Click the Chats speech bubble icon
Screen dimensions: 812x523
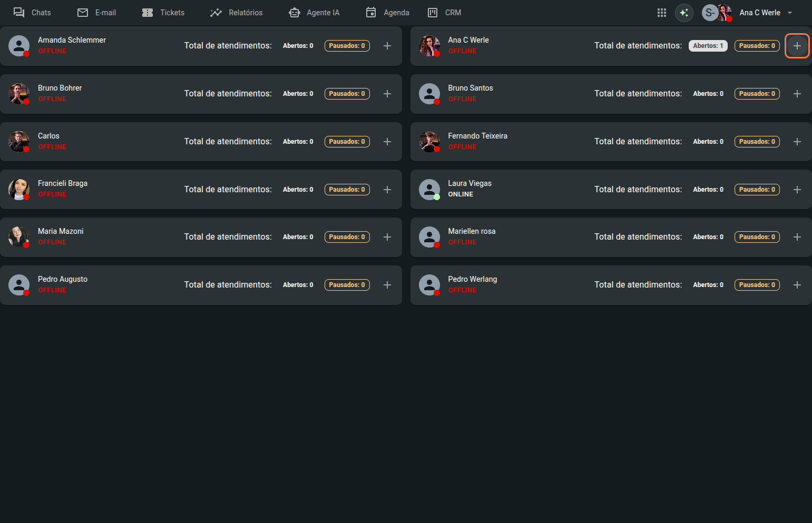(x=19, y=13)
